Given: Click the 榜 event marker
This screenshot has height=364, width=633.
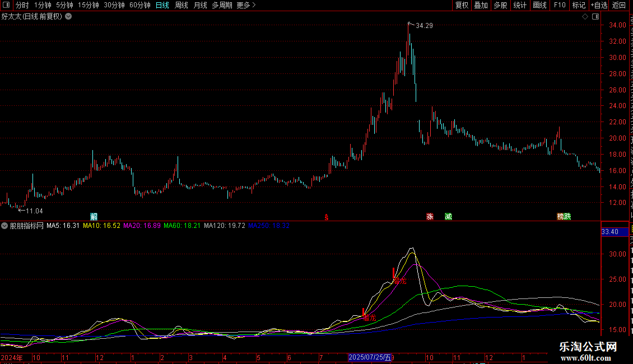Looking at the screenshot, I should click(560, 217).
